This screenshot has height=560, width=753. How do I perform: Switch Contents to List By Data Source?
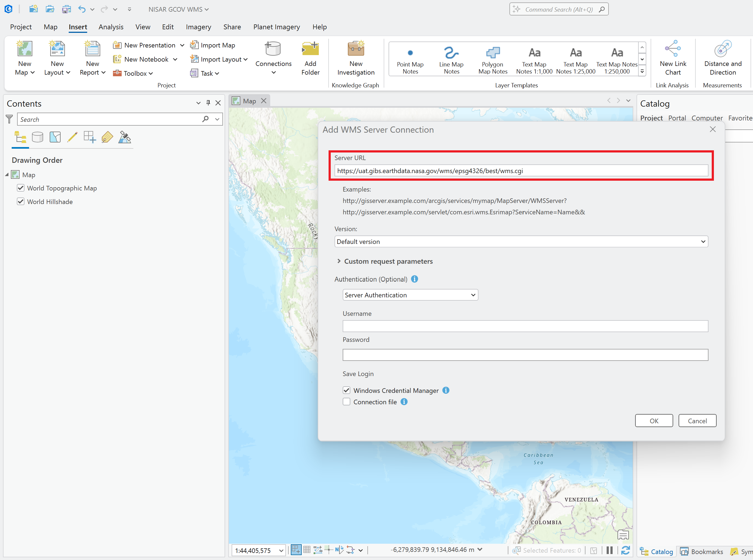(x=38, y=137)
